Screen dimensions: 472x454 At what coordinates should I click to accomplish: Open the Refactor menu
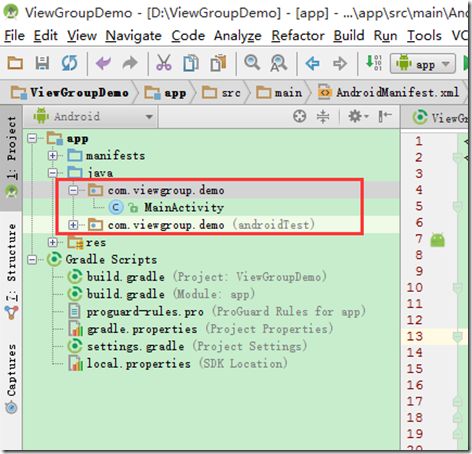click(x=298, y=35)
